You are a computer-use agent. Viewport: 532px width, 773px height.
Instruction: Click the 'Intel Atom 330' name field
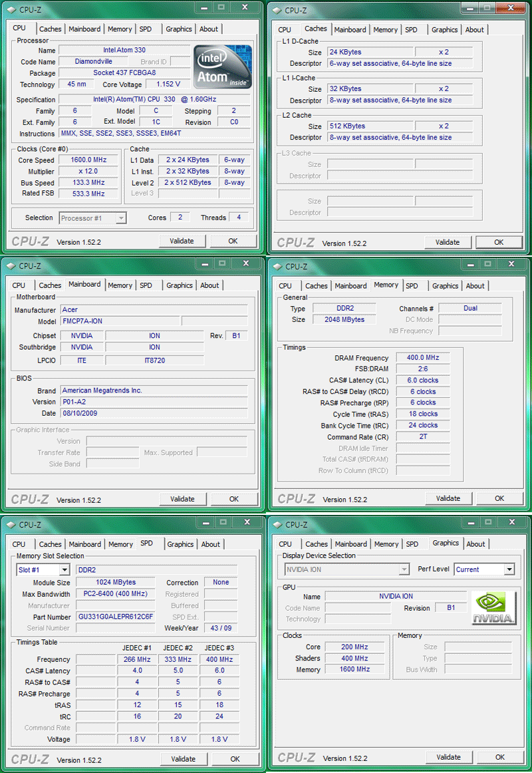click(x=124, y=50)
